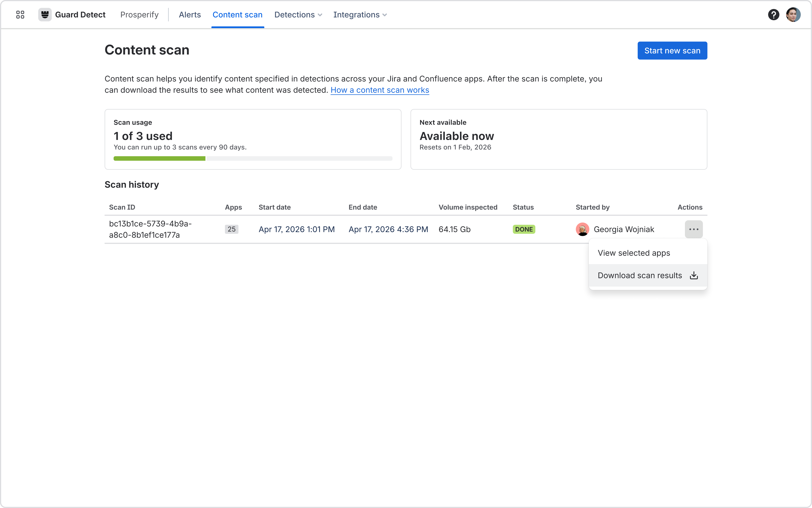This screenshot has height=508, width=812.
Task: Switch to the Alerts tab
Action: click(x=190, y=15)
